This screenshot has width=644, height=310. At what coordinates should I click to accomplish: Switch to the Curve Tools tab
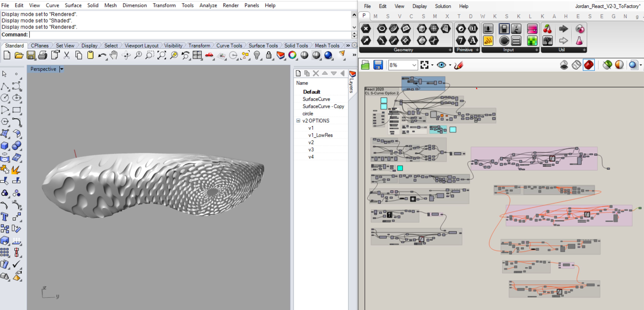pyautogui.click(x=229, y=45)
